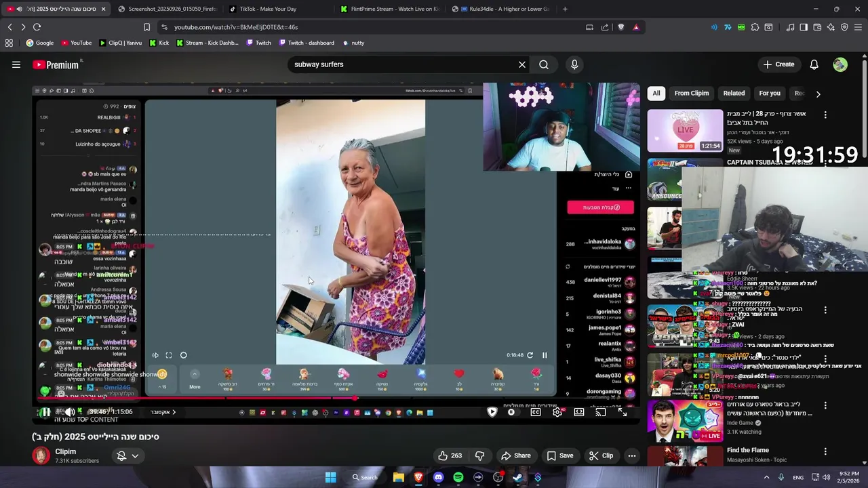Screen dimensions: 868x488
Task: Seek on the red video progress bar
Action: click(336, 399)
